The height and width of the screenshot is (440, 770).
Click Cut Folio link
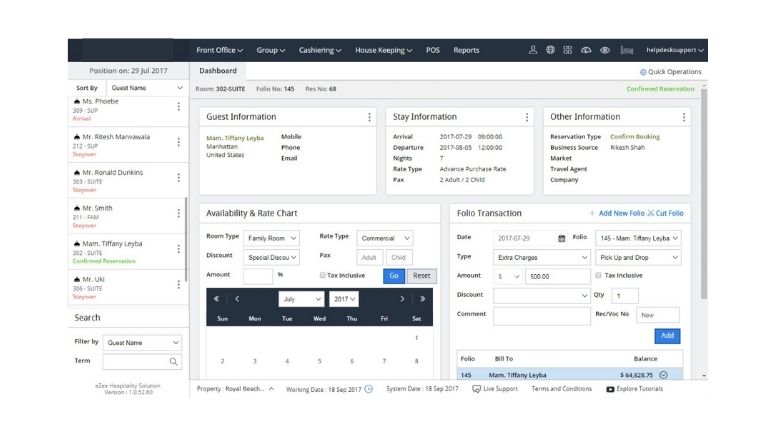(665, 213)
